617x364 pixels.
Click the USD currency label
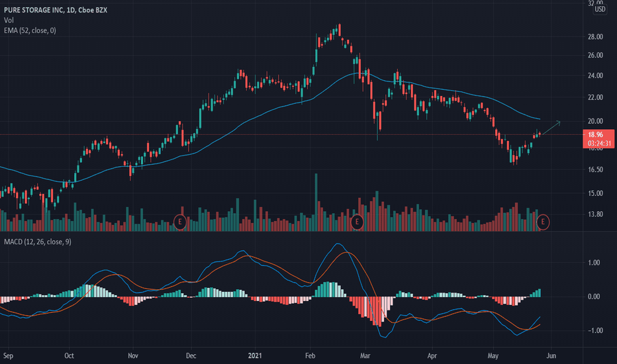click(x=600, y=9)
